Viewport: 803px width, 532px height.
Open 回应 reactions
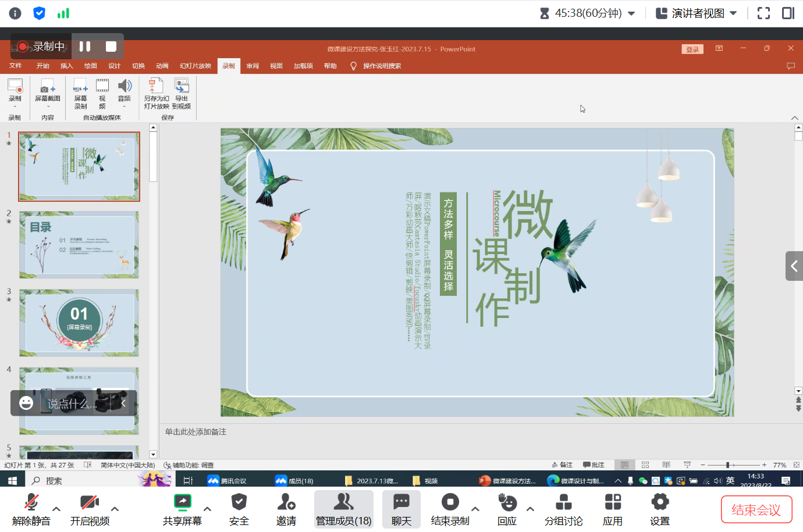(507, 509)
